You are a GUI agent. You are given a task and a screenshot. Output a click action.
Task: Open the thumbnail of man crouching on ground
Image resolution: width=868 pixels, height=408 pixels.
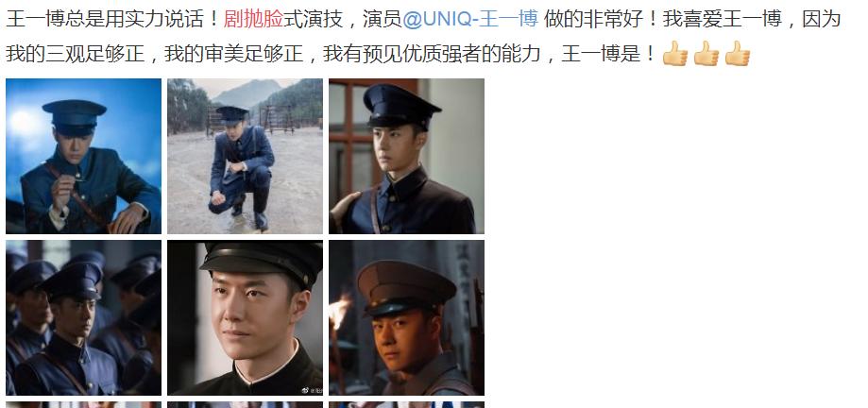246,156
